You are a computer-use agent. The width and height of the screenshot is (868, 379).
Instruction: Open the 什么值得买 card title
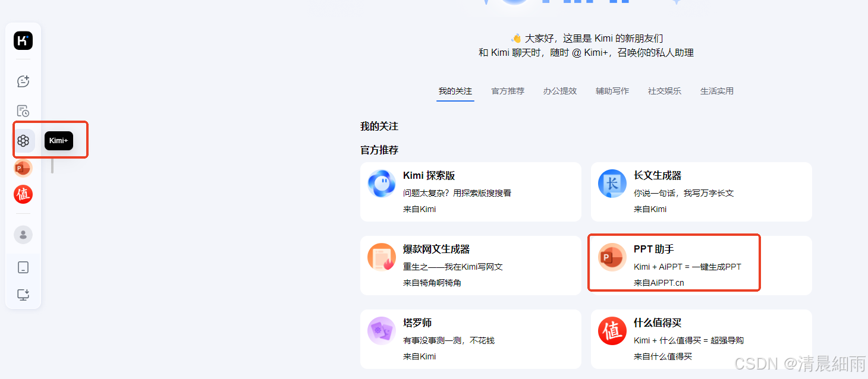coord(658,323)
